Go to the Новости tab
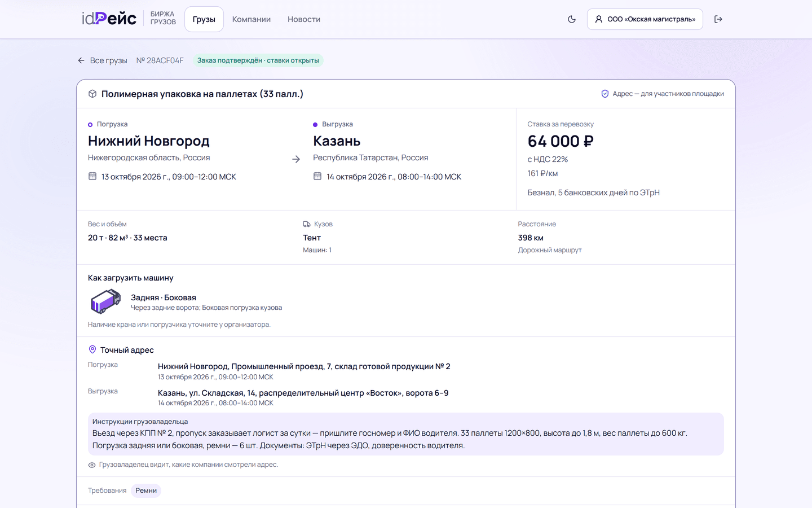This screenshot has width=812, height=508. [304, 19]
